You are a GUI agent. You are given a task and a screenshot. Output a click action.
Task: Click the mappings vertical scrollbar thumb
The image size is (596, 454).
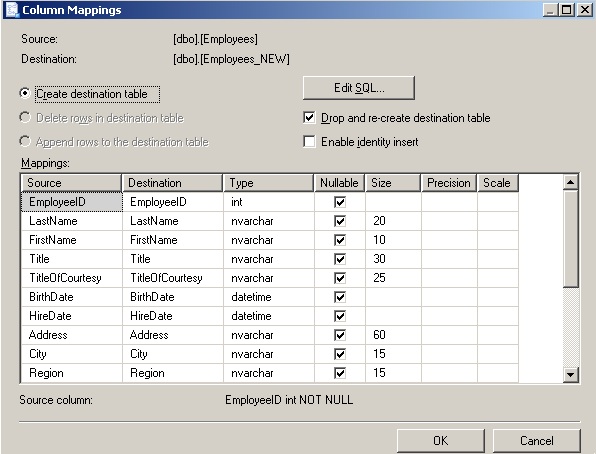click(x=571, y=238)
